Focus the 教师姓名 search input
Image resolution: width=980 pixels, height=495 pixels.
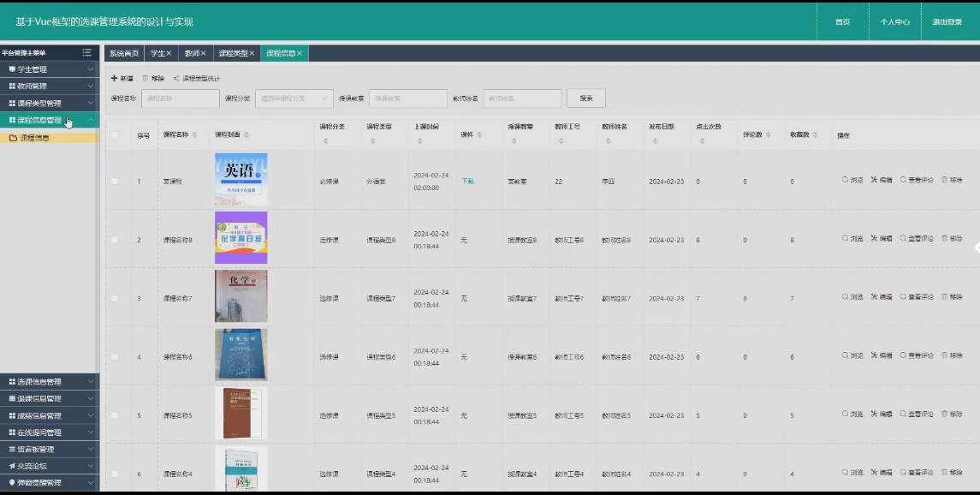(522, 98)
